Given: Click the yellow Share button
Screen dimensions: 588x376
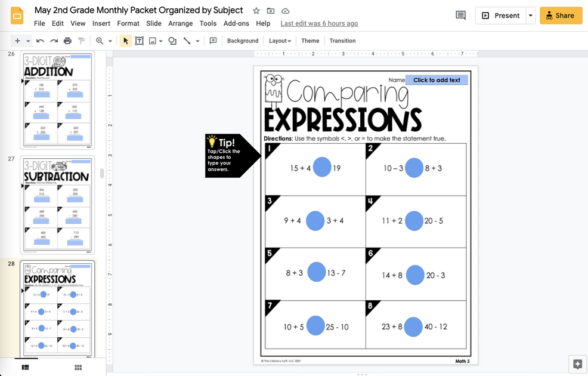Looking at the screenshot, I should (561, 16).
